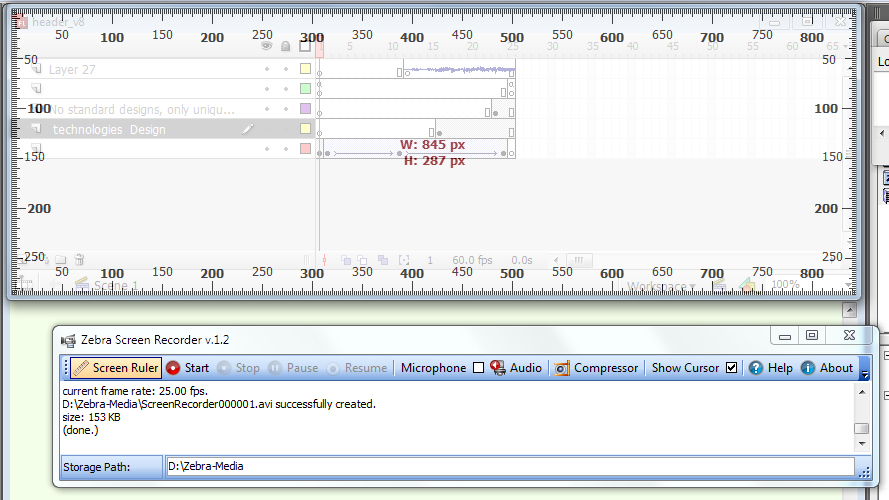Select the 'technologies Design' layer
Screen dimensions: 889x500
(109, 130)
